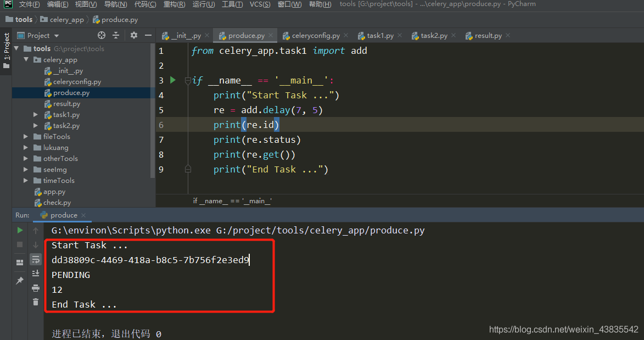Rerun produce with green play button
The width and height of the screenshot is (644, 340).
(20, 230)
